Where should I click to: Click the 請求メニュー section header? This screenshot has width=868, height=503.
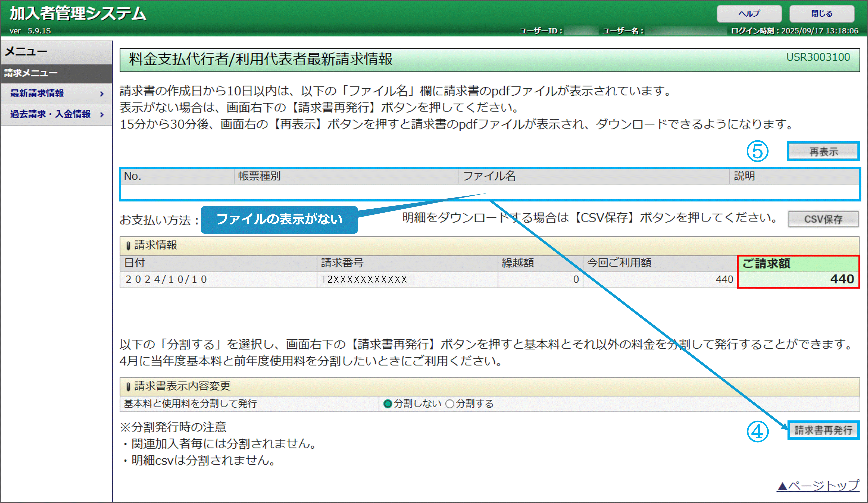click(31, 73)
